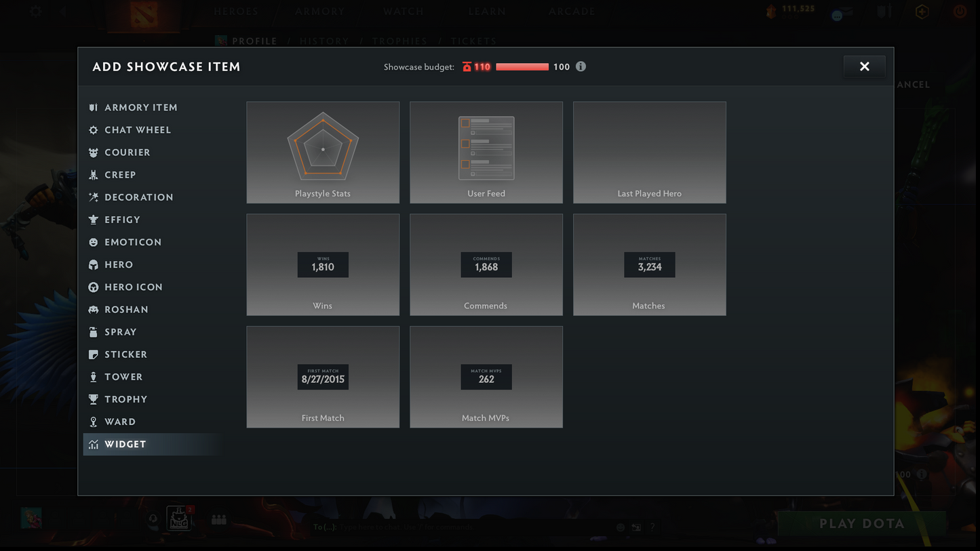The width and height of the screenshot is (980, 551).
Task: Select the Effigy category
Action: [152, 219]
